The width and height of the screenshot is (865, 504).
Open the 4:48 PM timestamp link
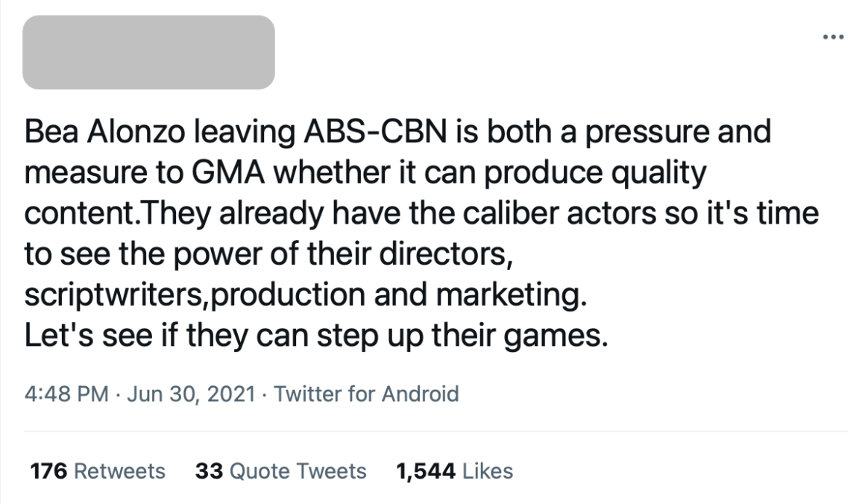[66, 394]
